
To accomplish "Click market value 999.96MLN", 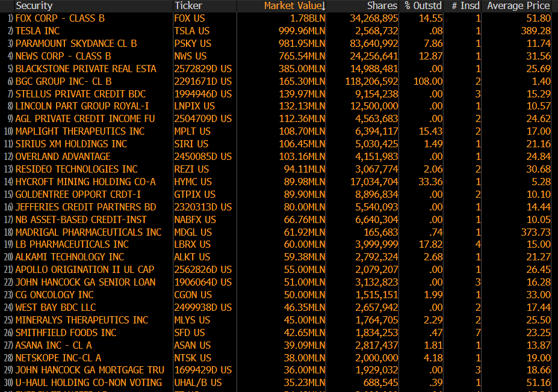I will pos(302,31).
